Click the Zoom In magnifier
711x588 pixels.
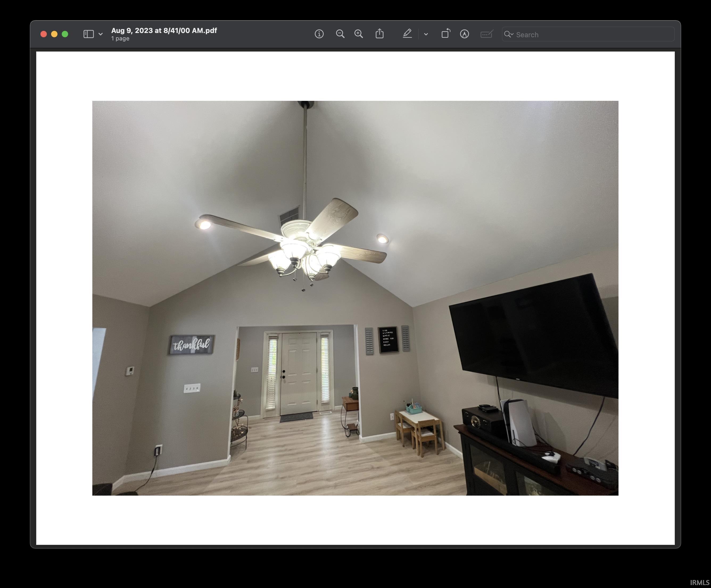click(x=358, y=34)
